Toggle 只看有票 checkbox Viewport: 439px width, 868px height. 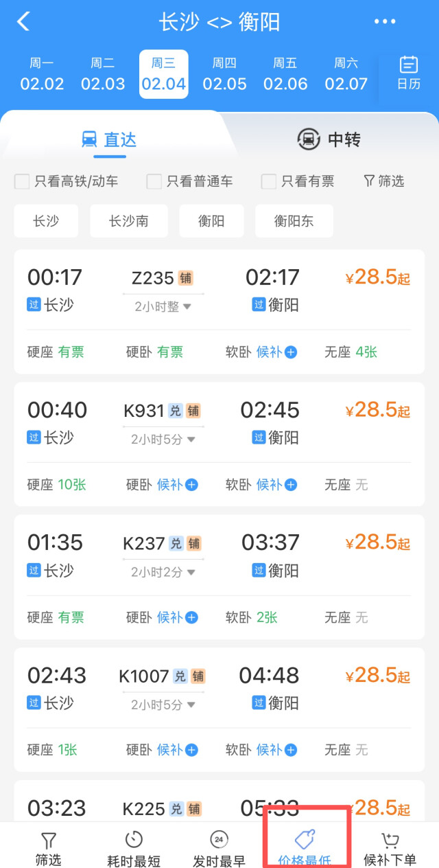tap(269, 181)
